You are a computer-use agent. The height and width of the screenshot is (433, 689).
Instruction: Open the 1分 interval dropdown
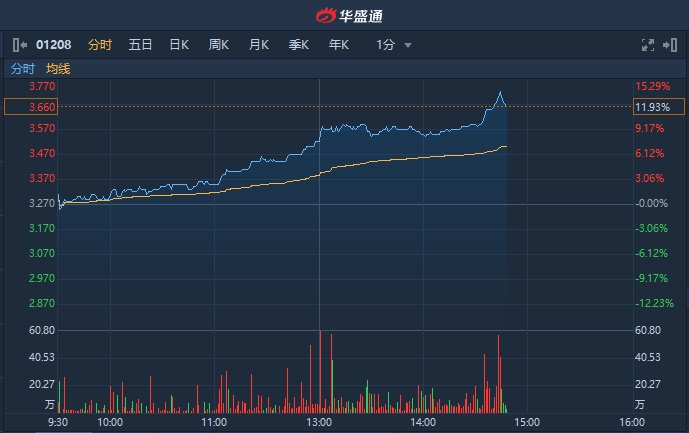pyautogui.click(x=386, y=44)
